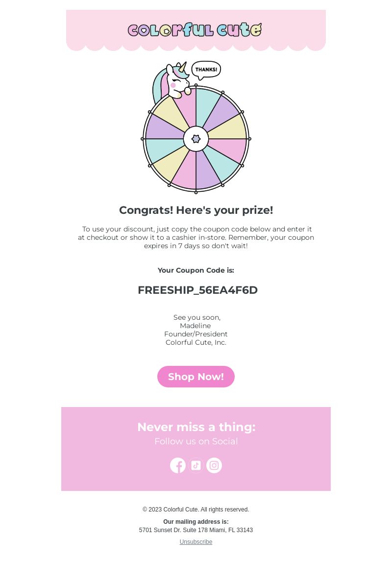Click the Never miss a thing heading
Viewport: 392px width, 563px height.
point(196,427)
